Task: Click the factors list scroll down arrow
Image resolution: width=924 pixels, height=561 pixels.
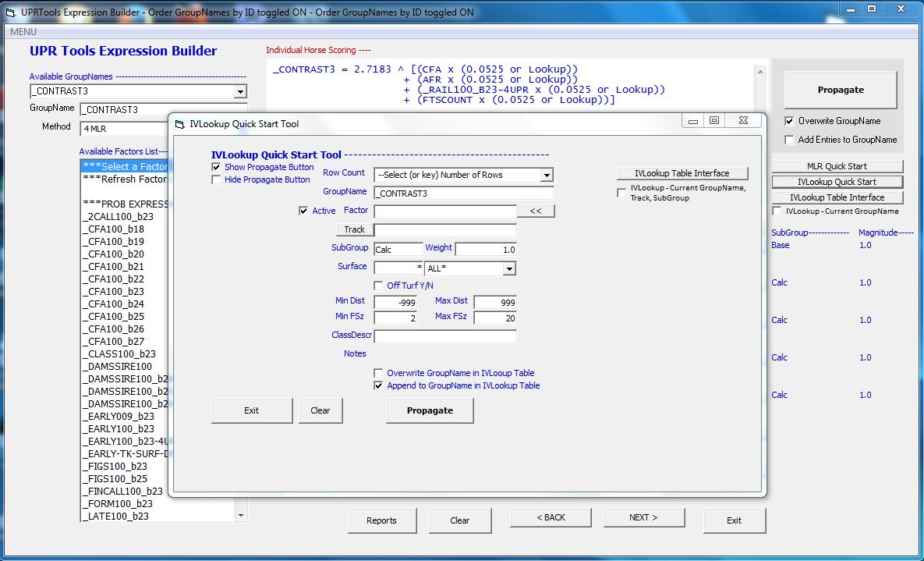Action: 240,517
